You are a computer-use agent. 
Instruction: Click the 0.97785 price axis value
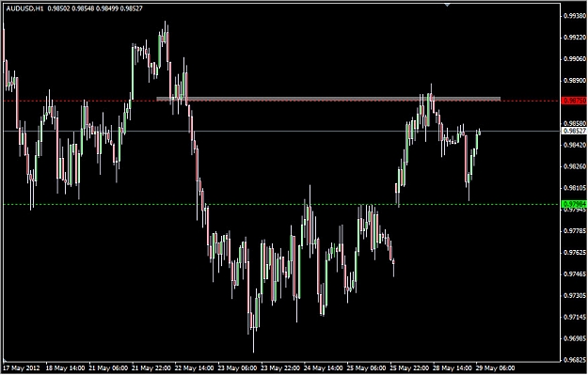(575, 231)
